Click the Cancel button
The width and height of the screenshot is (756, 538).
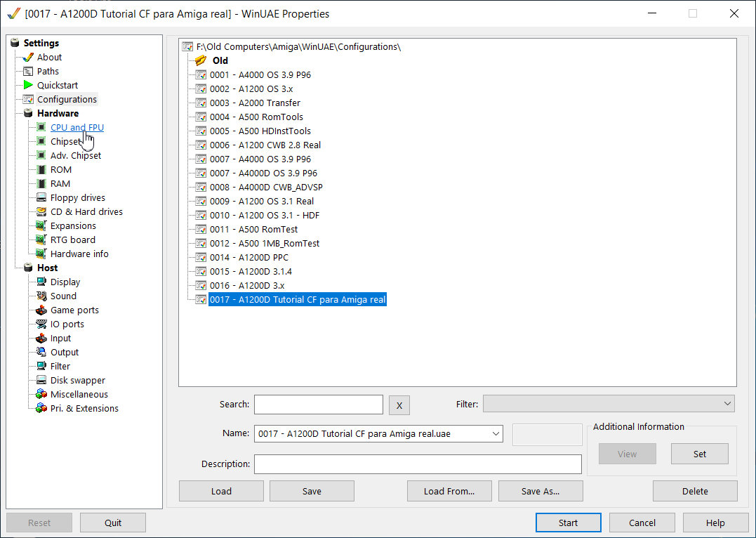pos(642,523)
